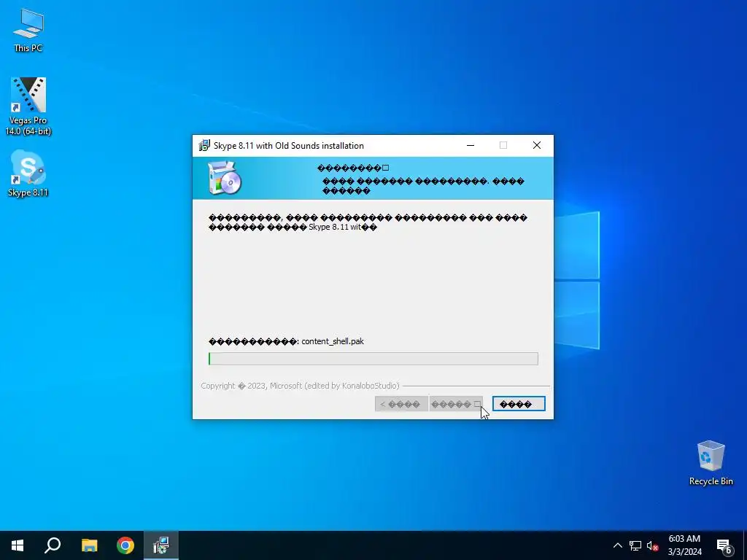
Task: Click the disabled back button with '<' arrow
Action: (401, 404)
